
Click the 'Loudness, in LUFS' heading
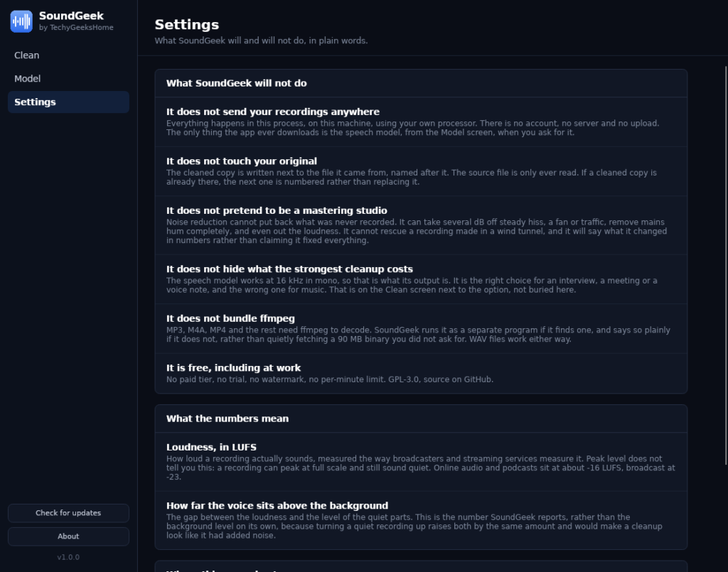(x=211, y=447)
